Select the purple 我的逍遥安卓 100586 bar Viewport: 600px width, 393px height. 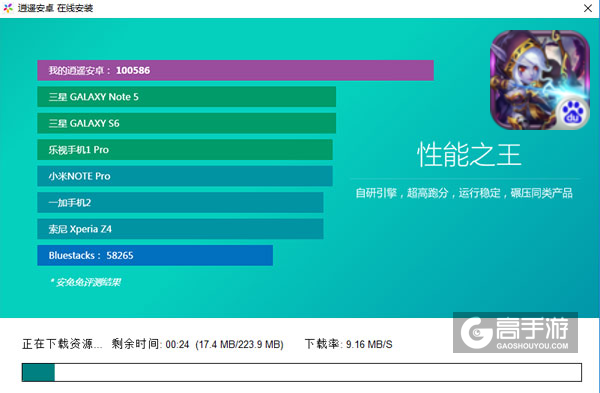pyautogui.click(x=235, y=70)
